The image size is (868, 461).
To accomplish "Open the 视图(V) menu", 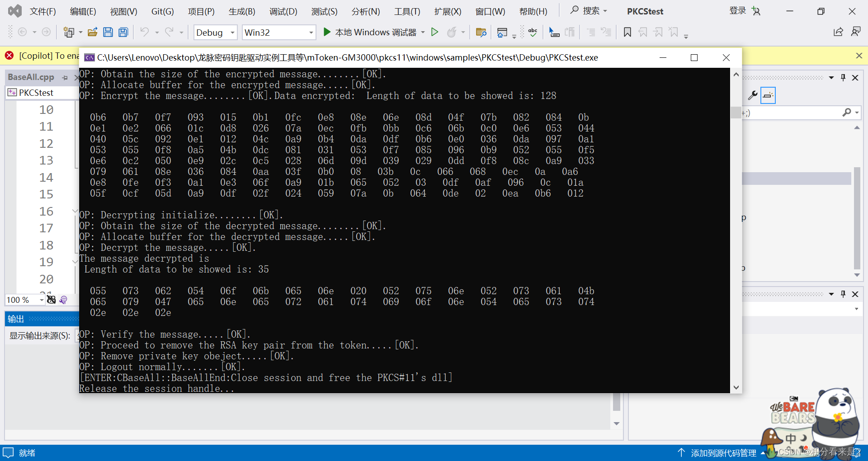I will click(x=123, y=11).
